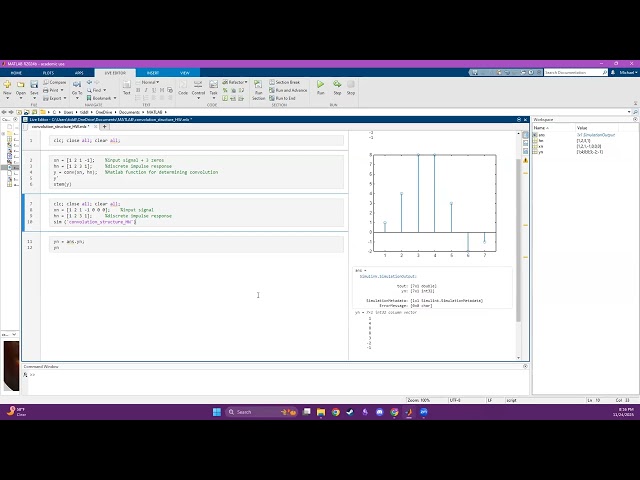
Task: Click the New live script icon
Action: click(7, 84)
